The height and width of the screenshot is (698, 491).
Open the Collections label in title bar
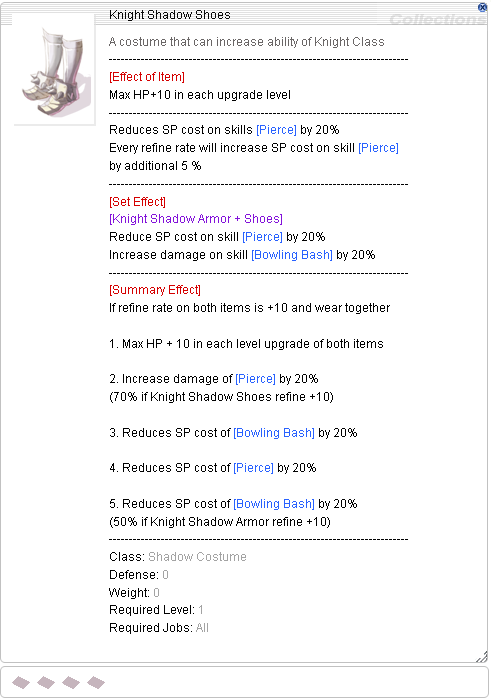pos(437,19)
